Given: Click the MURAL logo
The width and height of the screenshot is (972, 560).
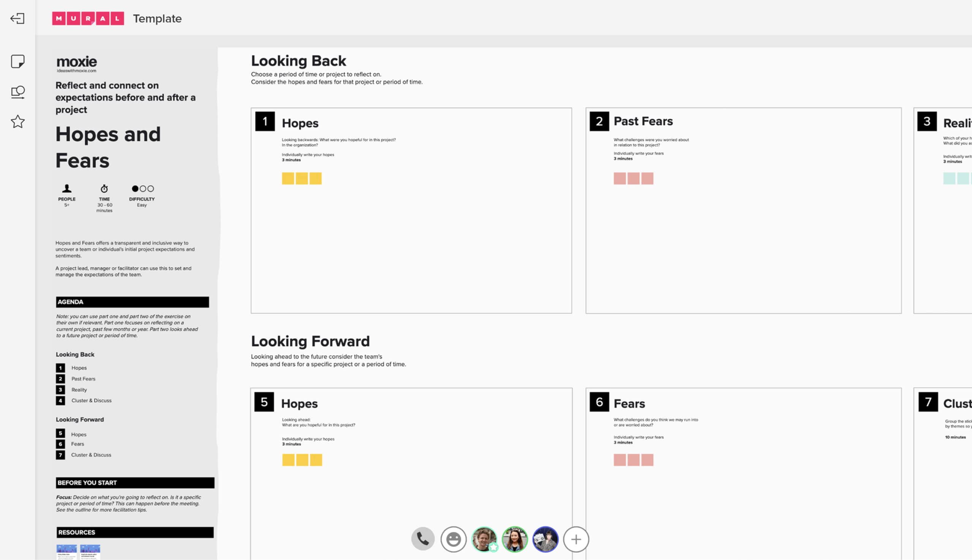Looking at the screenshot, I should 88,19.
